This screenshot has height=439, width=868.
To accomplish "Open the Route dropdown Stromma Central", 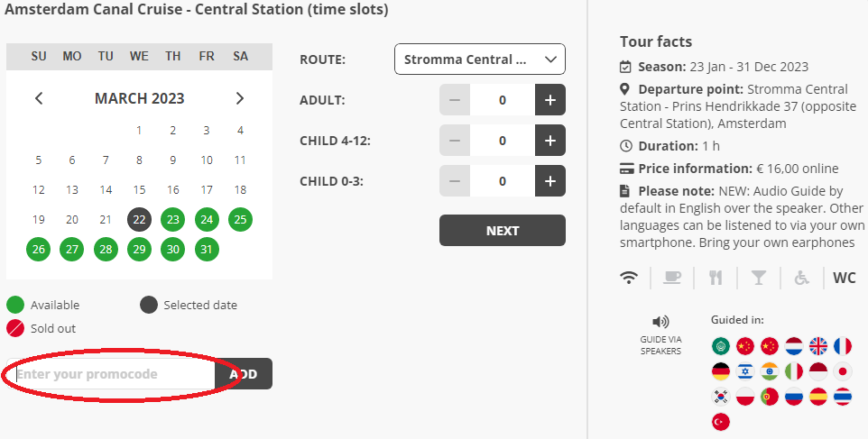I will pyautogui.click(x=480, y=59).
